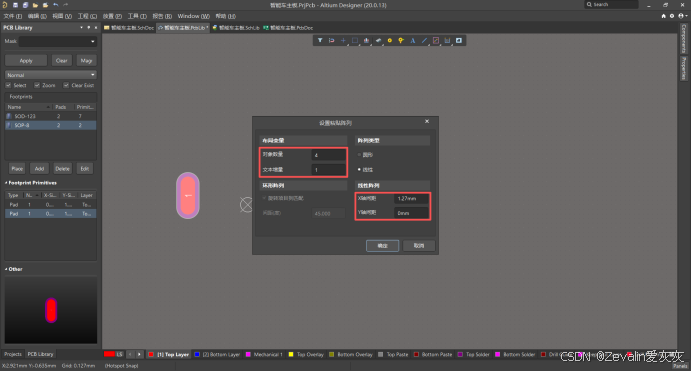Collapse the Other section

[6, 269]
